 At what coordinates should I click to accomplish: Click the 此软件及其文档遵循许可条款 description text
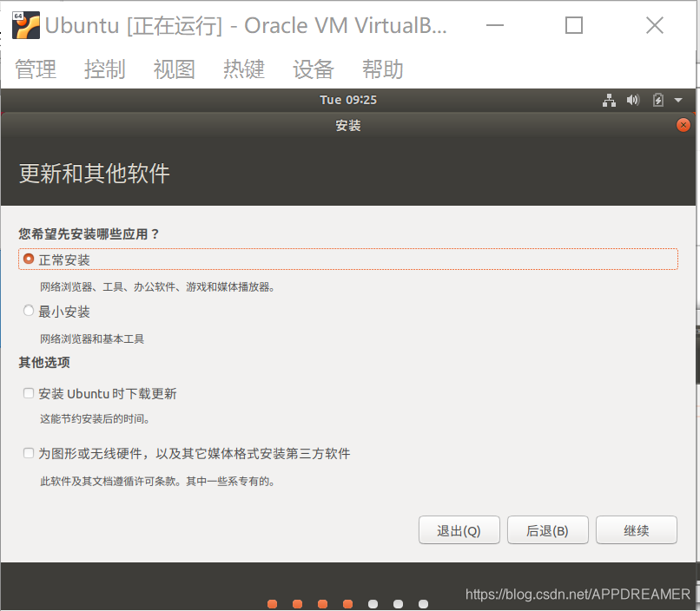(157, 481)
